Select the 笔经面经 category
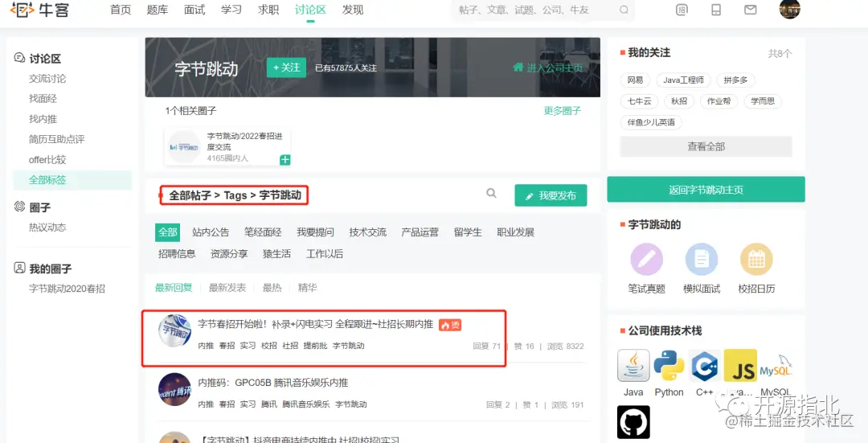 [263, 232]
